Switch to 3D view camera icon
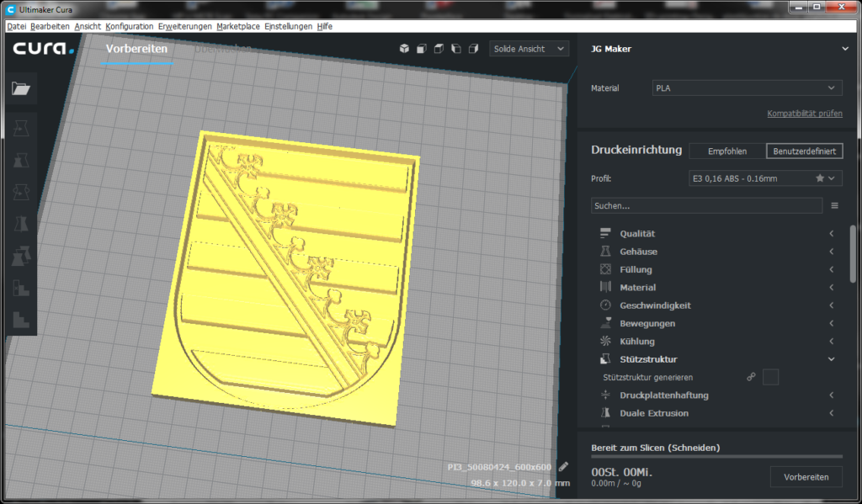Viewport: 862px width, 504px height. [x=404, y=48]
